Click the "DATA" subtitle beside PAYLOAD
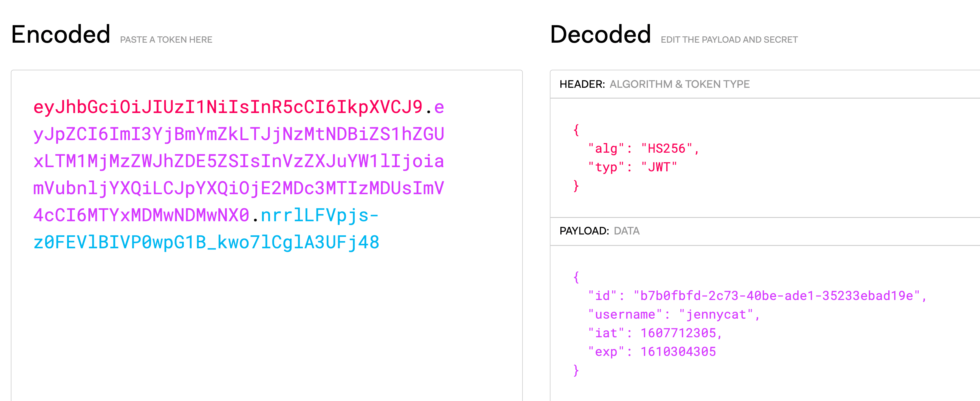980x401 pixels. (627, 231)
